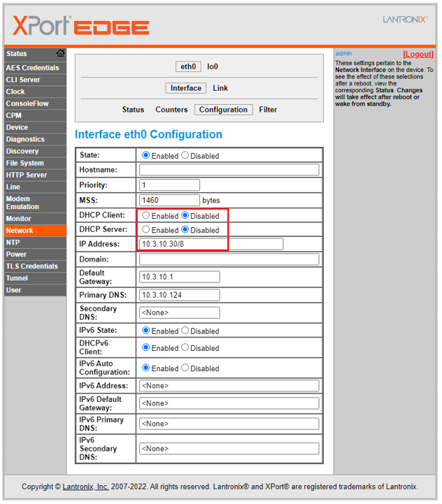Image resolution: width=442 pixels, height=504 pixels.
Task: Click the Hostname input field
Action: [x=229, y=170]
